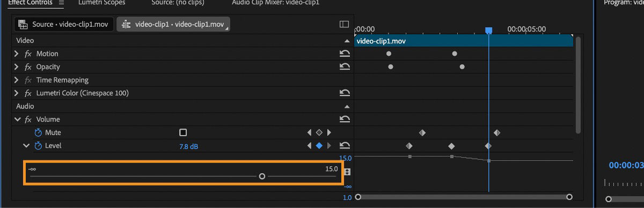Check the Mute checkbox
The width and height of the screenshot is (644, 208).
pyautogui.click(x=183, y=132)
